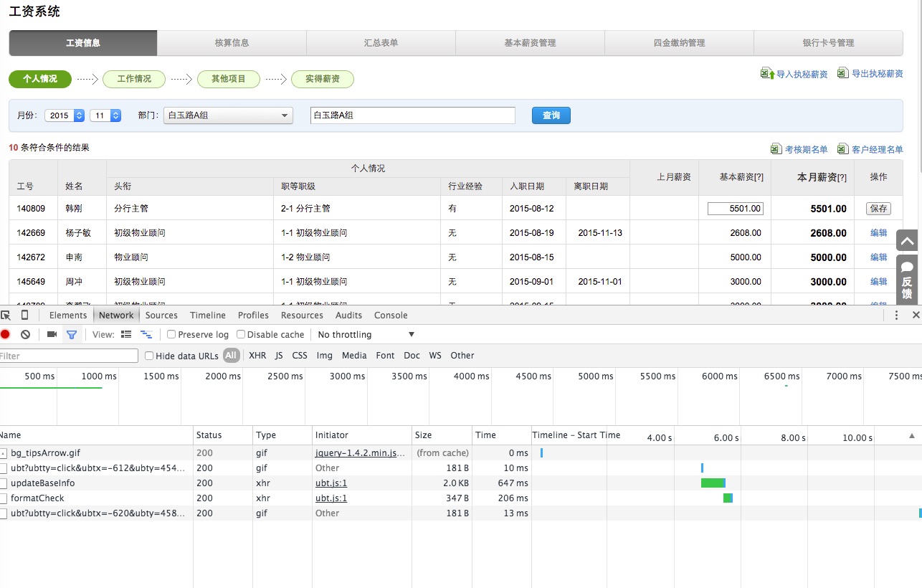
Task: Open the DevTools Profiles tab
Action: click(x=253, y=316)
